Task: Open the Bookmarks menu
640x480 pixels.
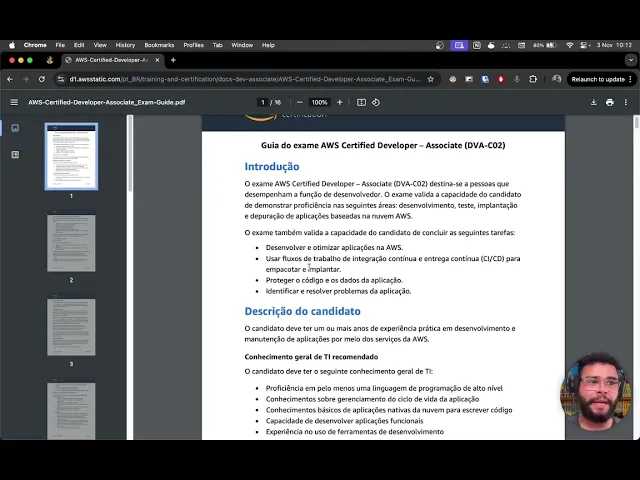Action: (159, 45)
